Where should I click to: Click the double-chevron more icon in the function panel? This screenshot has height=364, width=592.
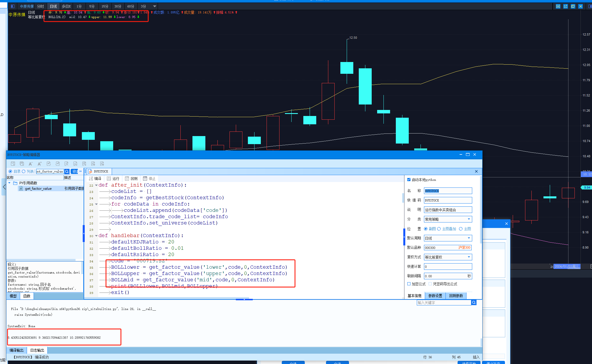point(80,171)
